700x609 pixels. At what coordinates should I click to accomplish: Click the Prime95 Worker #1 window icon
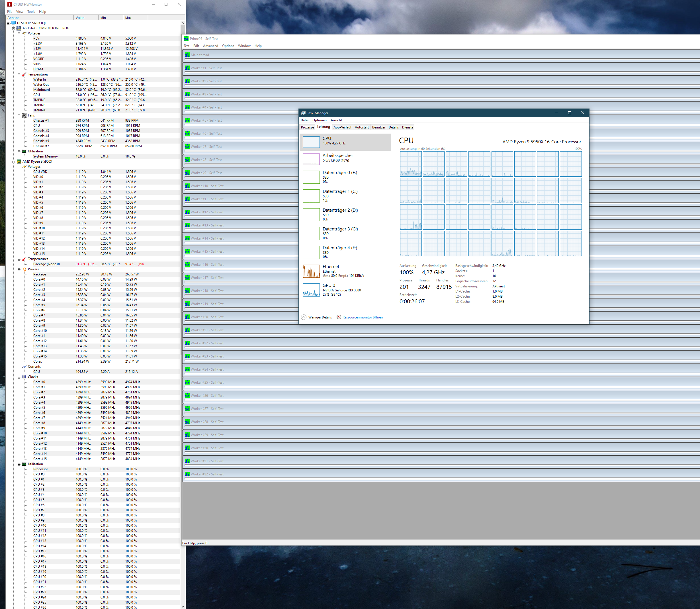pos(187,68)
